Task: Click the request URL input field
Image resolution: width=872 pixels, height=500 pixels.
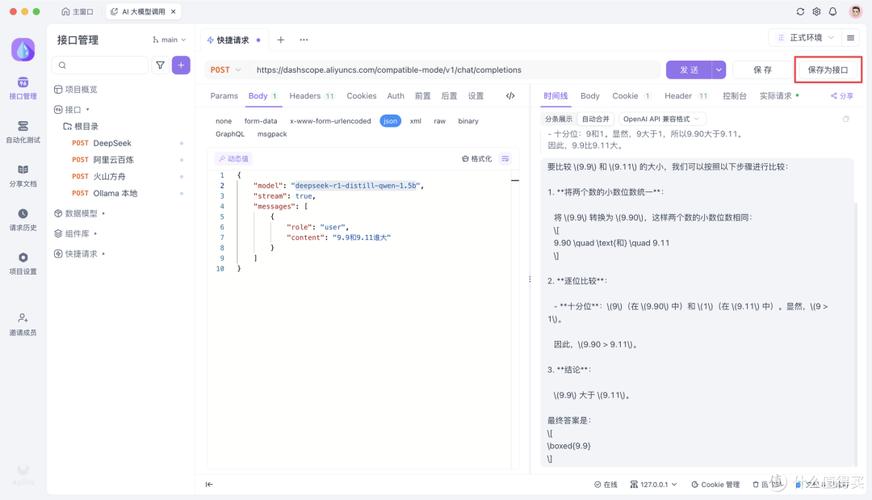Action: 453,70
